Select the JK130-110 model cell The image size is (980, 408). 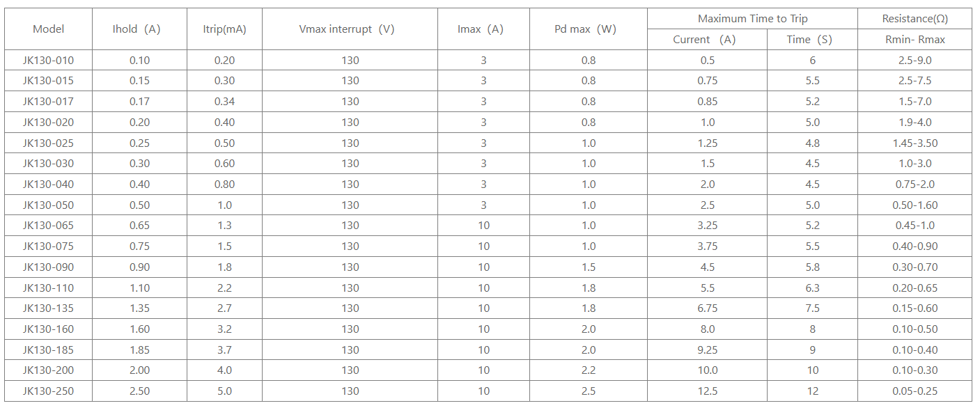pyautogui.click(x=48, y=288)
